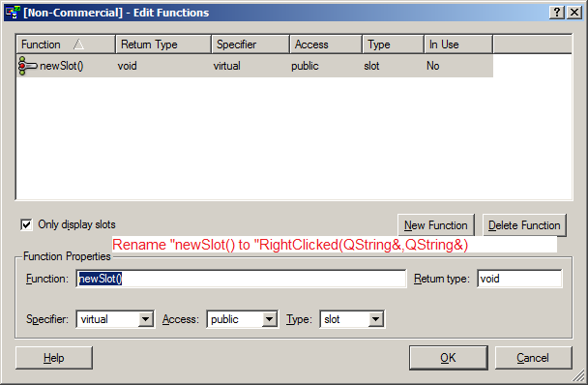
Task: Sort by the Return Type column header
Action: pyautogui.click(x=163, y=44)
